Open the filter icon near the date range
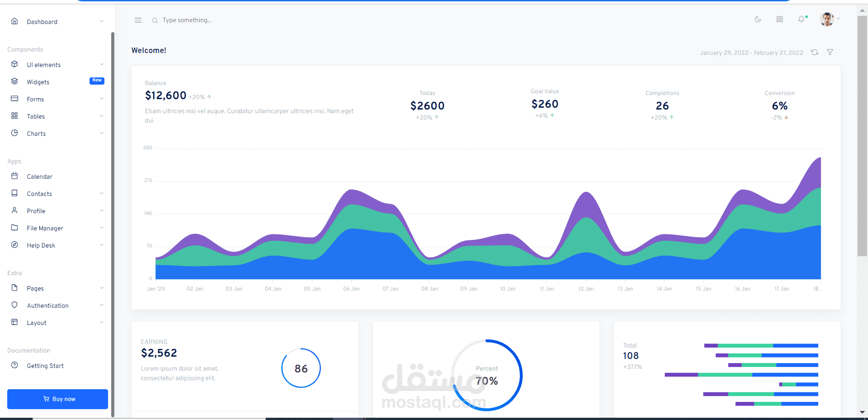 pos(830,52)
